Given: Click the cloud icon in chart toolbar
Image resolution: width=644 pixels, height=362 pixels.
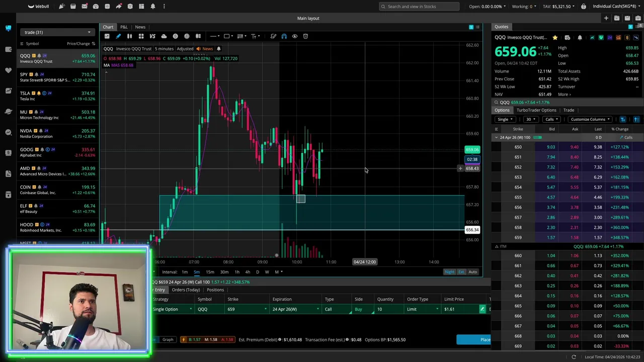Looking at the screenshot, I should click(164, 36).
